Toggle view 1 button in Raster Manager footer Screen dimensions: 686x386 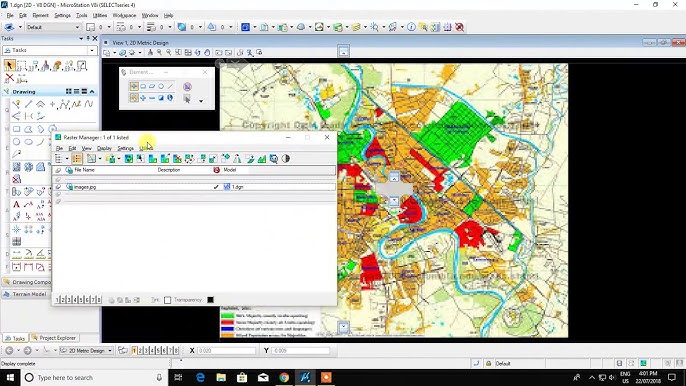[x=57, y=300]
